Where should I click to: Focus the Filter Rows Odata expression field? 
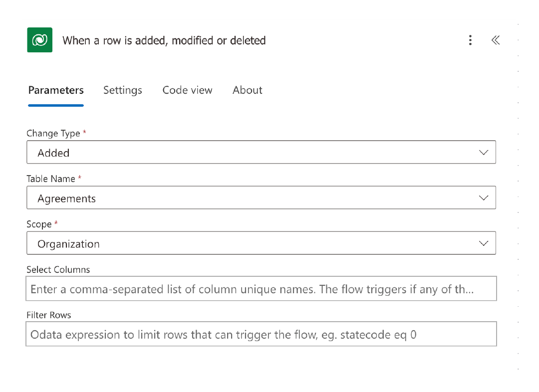point(261,334)
